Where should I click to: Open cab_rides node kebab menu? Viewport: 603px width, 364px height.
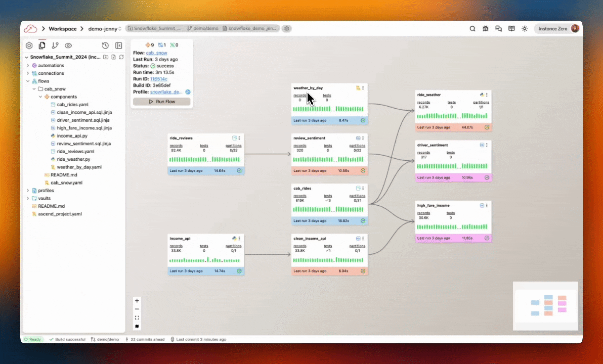click(x=363, y=189)
